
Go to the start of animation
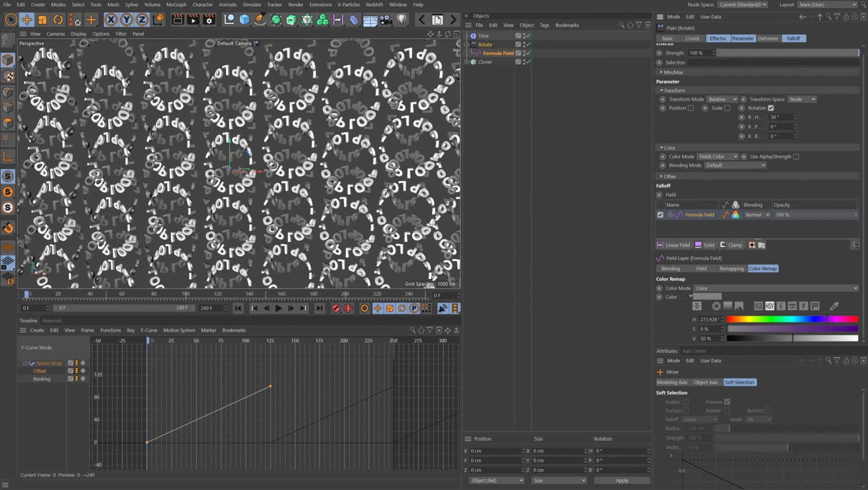[238, 308]
